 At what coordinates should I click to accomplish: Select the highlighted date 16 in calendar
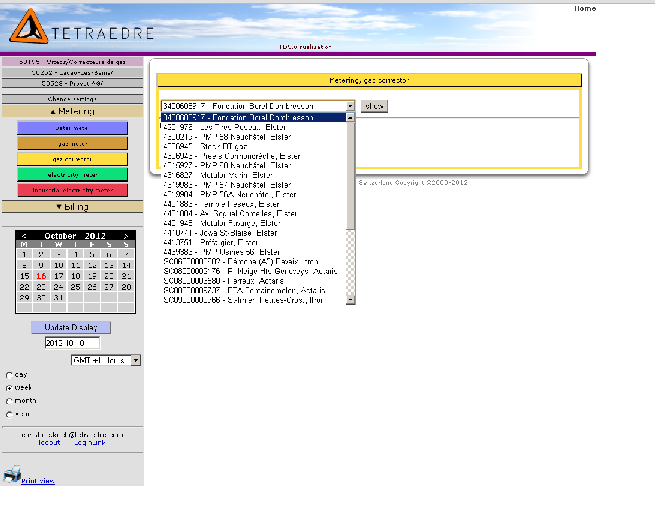tap(40, 275)
